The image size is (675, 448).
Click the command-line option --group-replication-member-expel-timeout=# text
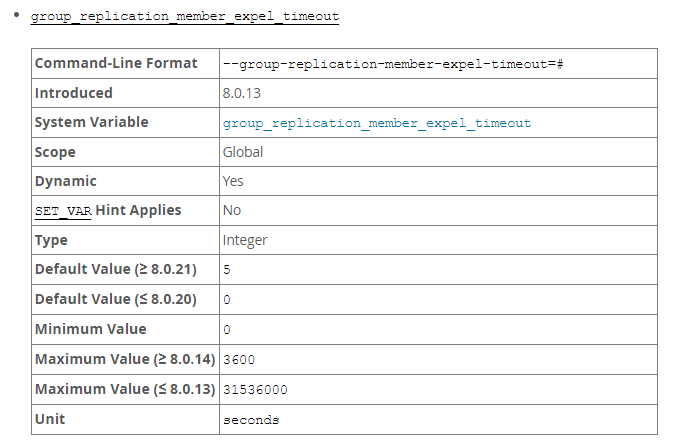click(x=395, y=64)
